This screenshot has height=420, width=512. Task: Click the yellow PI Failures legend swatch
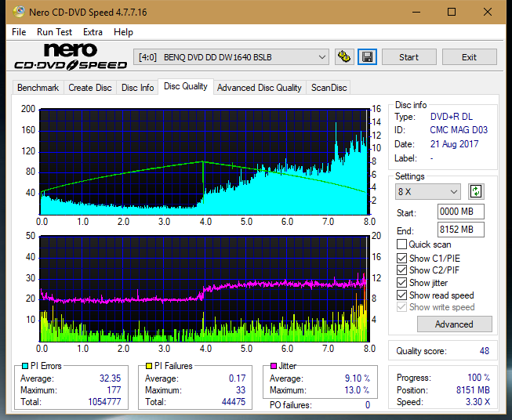pyautogui.click(x=149, y=366)
